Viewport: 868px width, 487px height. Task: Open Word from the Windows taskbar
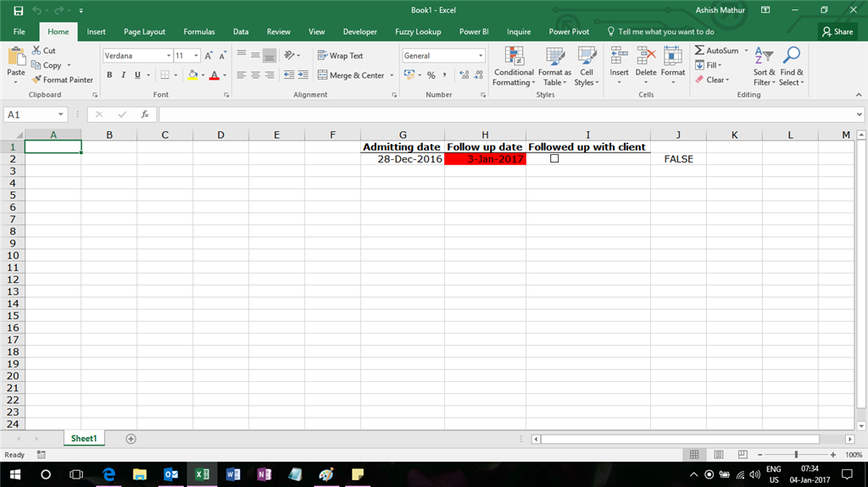tap(233, 474)
